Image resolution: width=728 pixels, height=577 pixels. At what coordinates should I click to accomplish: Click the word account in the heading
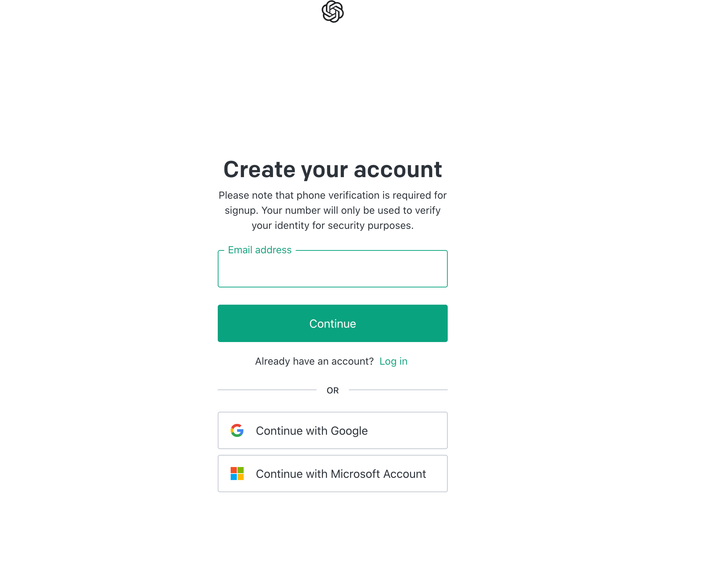(398, 169)
